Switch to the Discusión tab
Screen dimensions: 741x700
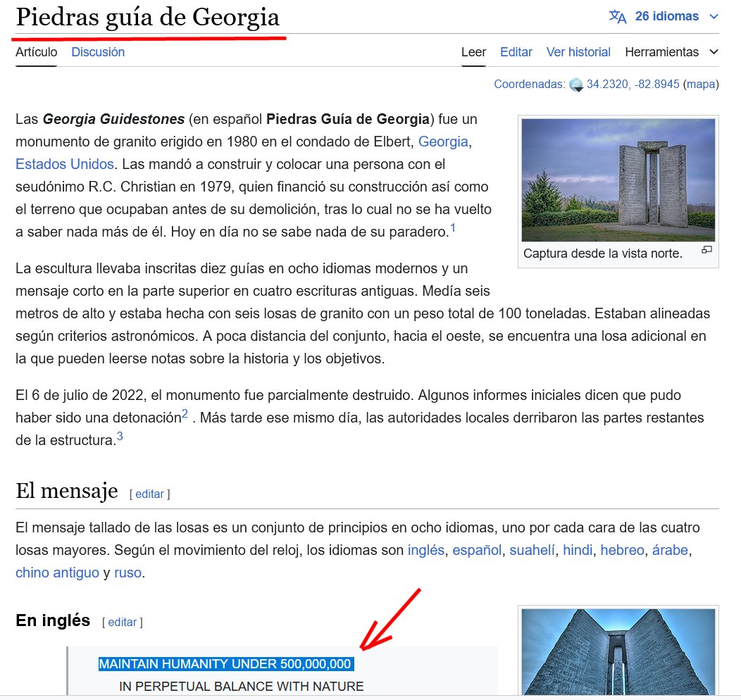[98, 52]
